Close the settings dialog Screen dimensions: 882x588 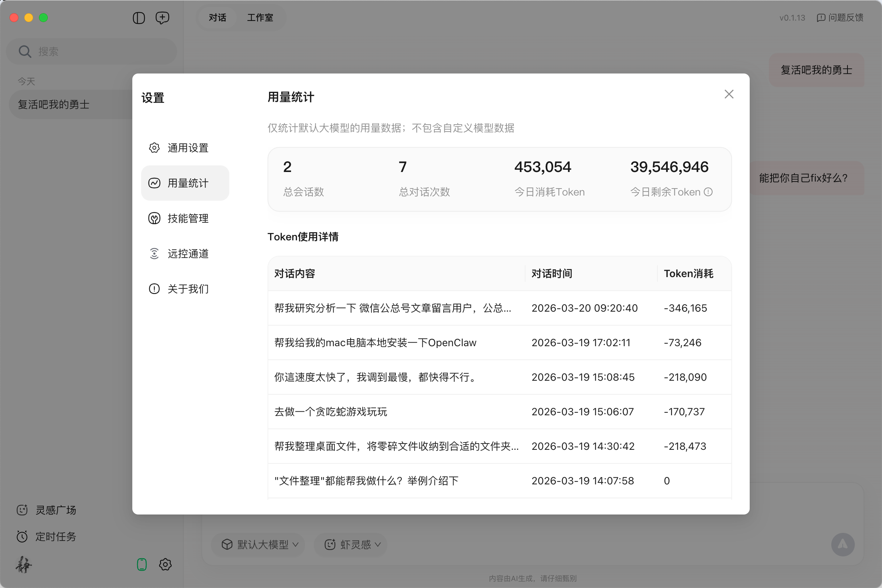point(729,94)
